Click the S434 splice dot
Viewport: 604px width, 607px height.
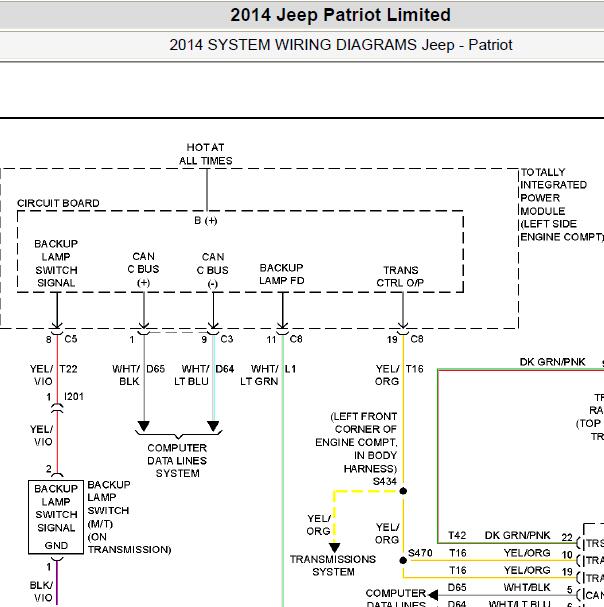point(403,491)
